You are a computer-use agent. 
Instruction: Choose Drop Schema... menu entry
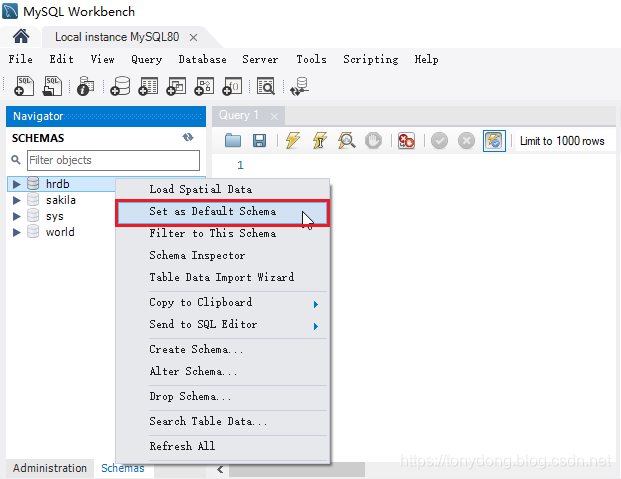222,397
